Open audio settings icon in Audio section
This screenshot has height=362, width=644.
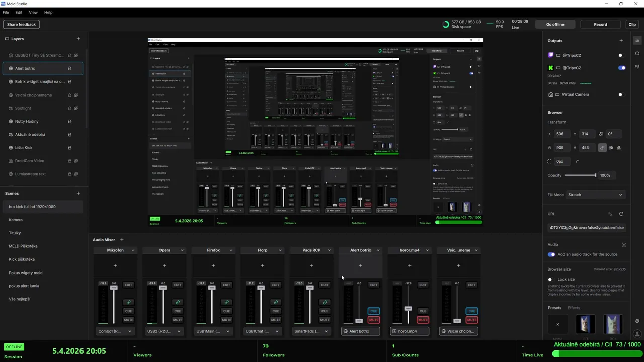[x=623, y=245]
